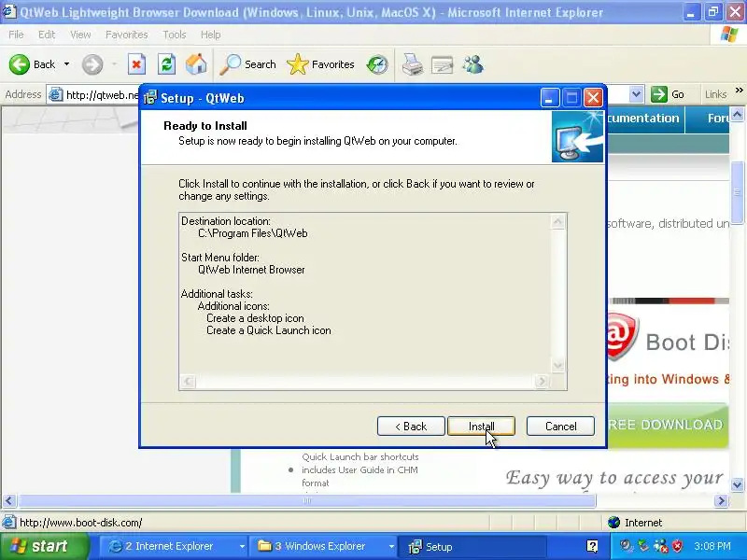Viewport: 747px width, 560px height.
Task: Expand the address bar dropdown arrow
Action: point(636,94)
